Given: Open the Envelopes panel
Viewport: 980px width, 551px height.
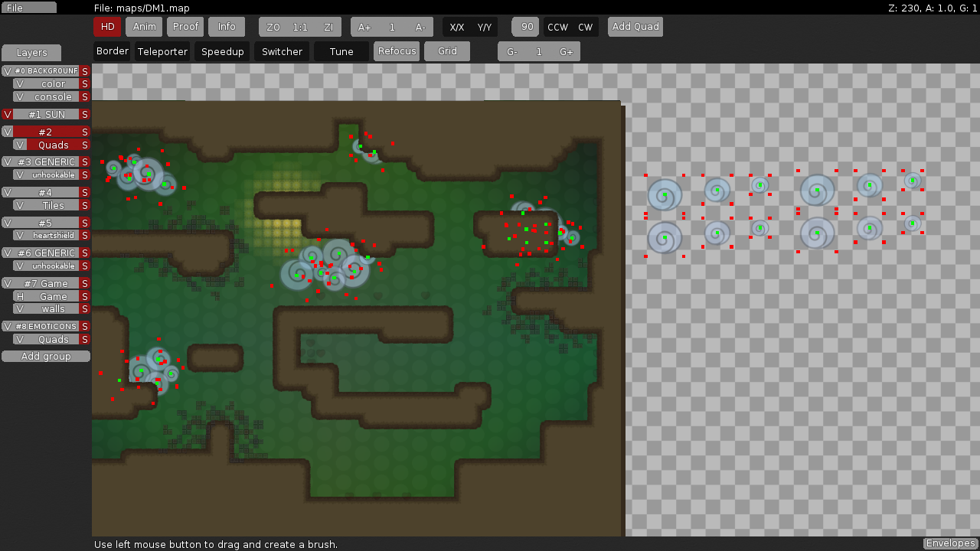Looking at the screenshot, I should [950, 544].
